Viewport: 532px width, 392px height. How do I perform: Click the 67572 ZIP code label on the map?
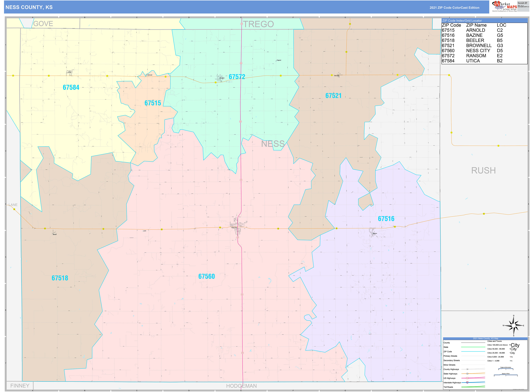coord(237,77)
